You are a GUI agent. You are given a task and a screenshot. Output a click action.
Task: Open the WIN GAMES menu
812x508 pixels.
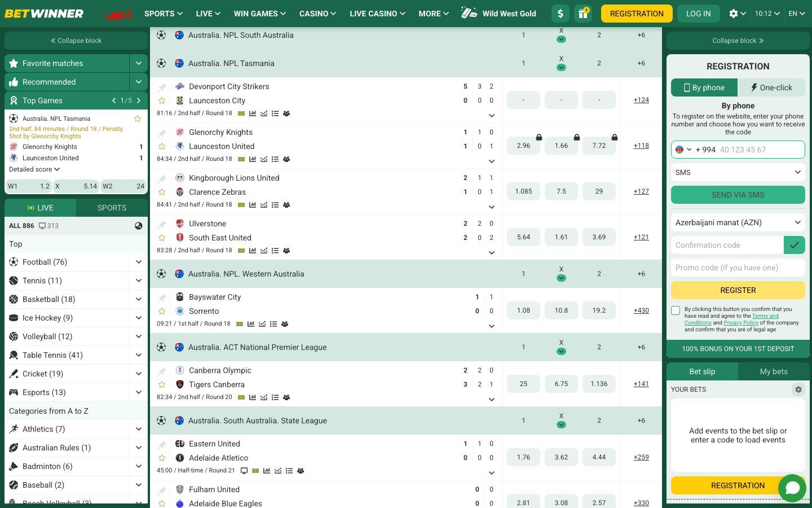click(x=260, y=14)
